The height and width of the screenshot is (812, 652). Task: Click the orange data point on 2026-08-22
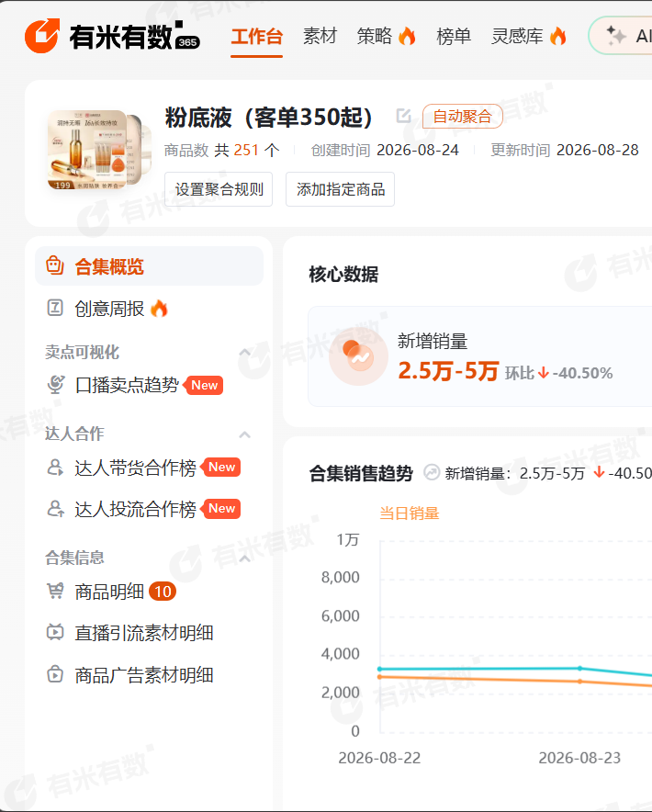tap(379, 677)
